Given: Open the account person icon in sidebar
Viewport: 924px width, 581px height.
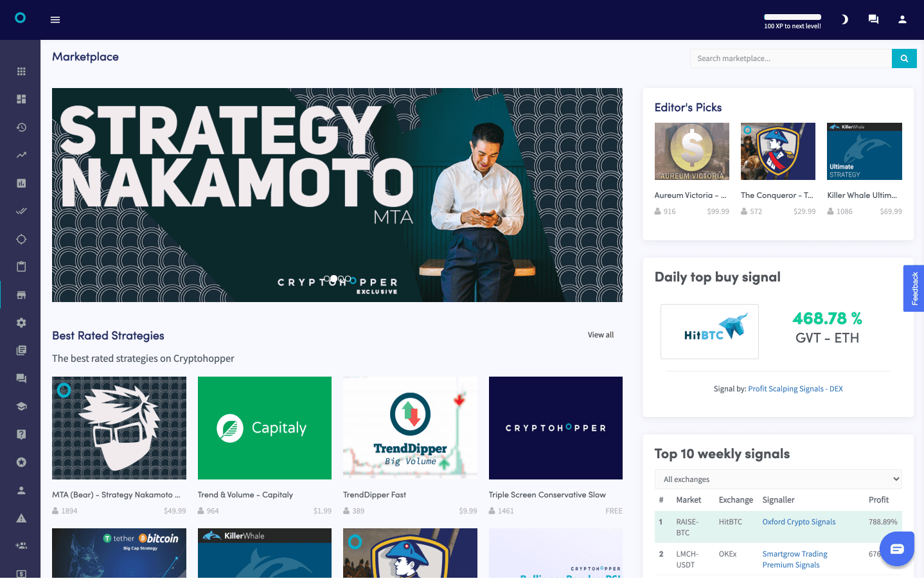Looking at the screenshot, I should pyautogui.click(x=21, y=490).
